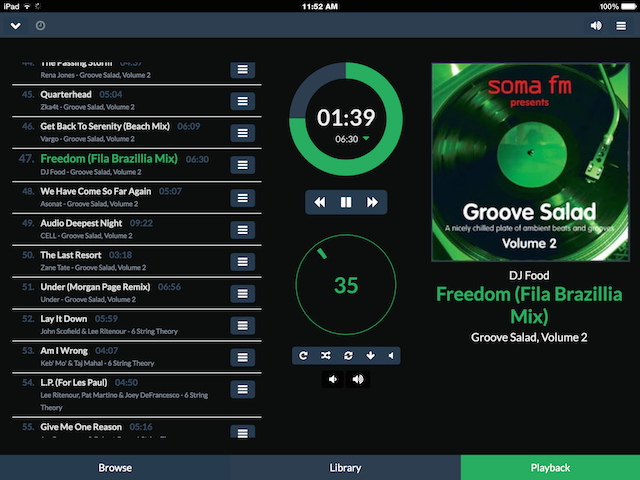Play track 51 Under (Morgan Page Remix)
Viewport: 640px width, 480px height.
[x=137, y=293]
